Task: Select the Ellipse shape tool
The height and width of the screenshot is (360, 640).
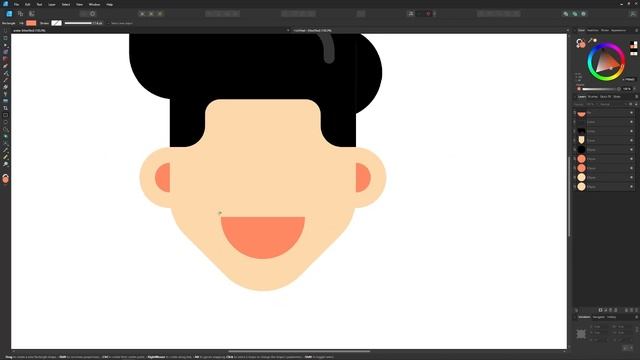Action: pos(5,122)
